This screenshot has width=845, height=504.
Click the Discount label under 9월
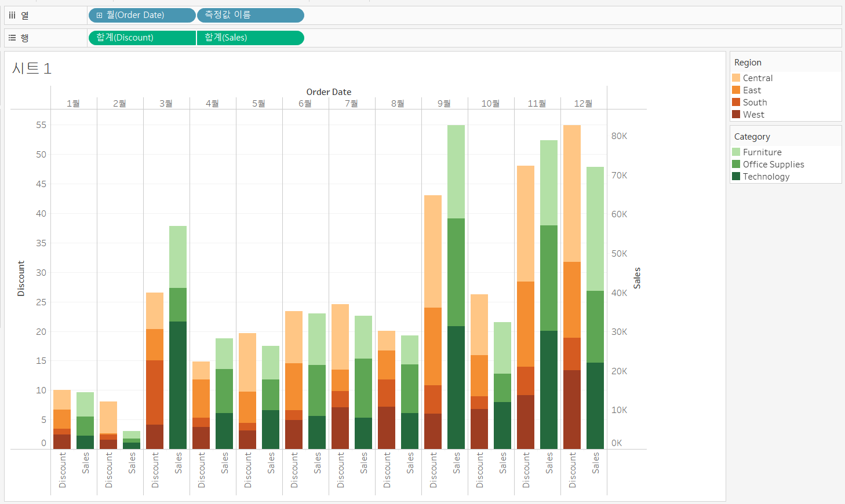(434, 470)
